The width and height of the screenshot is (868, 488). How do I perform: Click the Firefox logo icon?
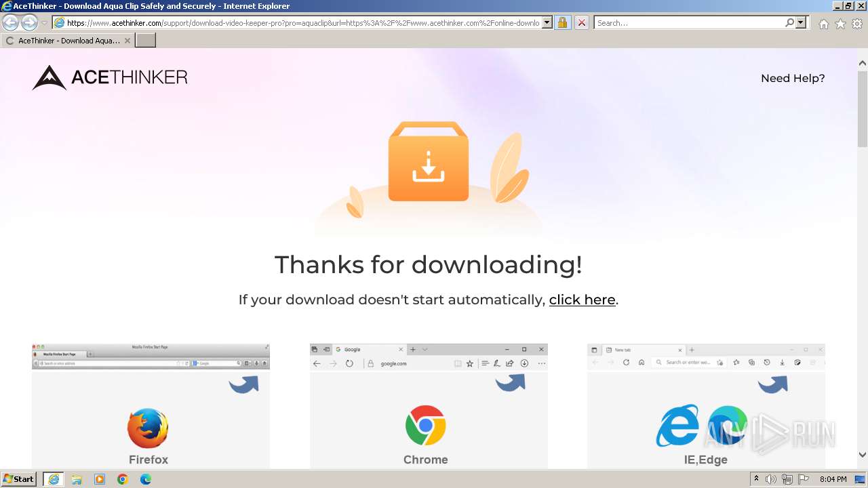pos(148,428)
